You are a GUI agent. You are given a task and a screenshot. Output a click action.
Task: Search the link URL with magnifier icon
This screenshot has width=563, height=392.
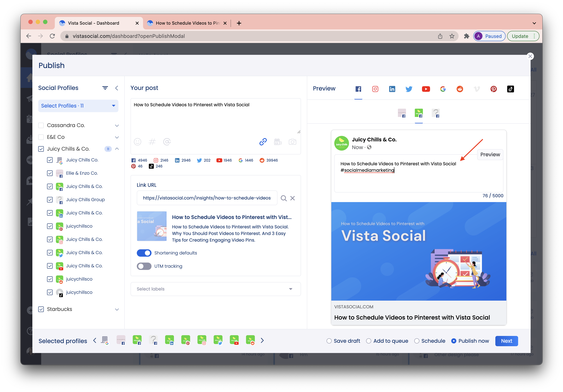(x=284, y=198)
